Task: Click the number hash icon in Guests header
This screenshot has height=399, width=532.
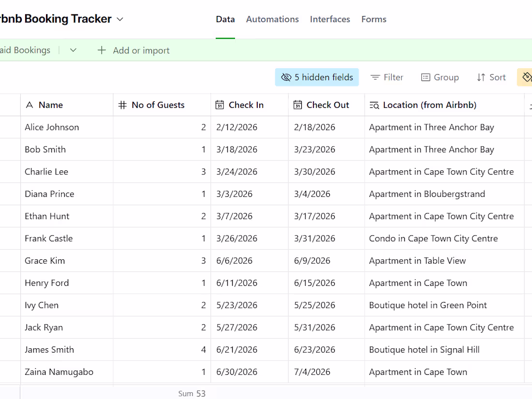Action: 122,105
